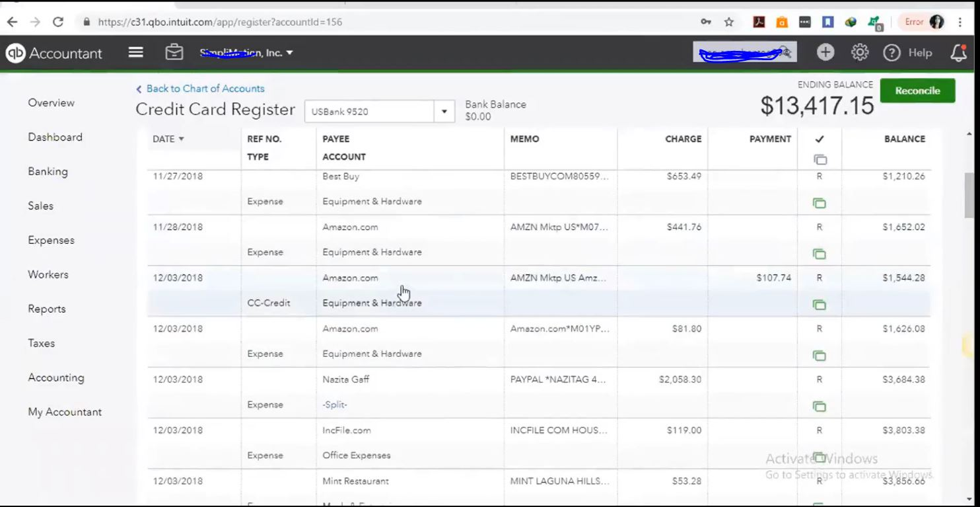The image size is (980, 507).
Task: Click the browser forward arrow
Action: pyautogui.click(x=35, y=22)
